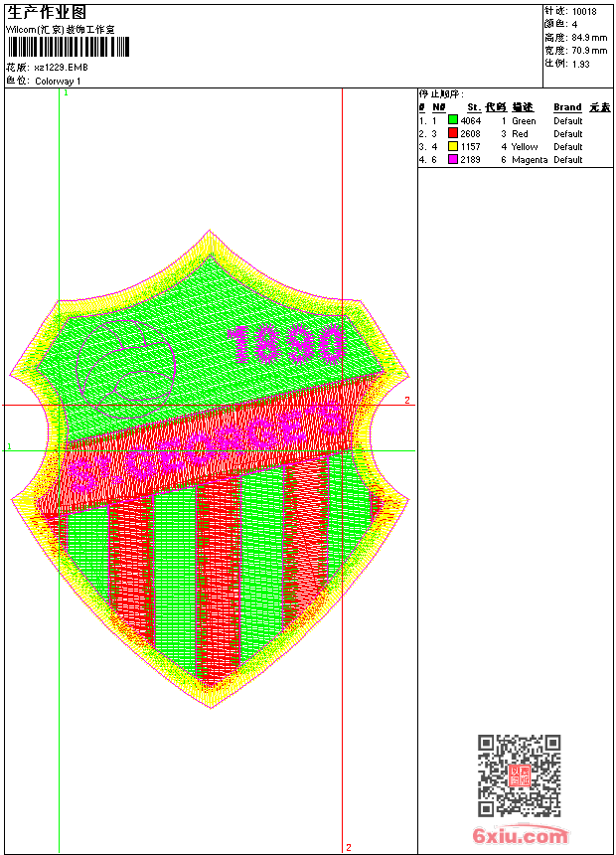Click stitch count 4064 in Green row
Image resolution: width=616 pixels, height=855 pixels.
(x=471, y=120)
